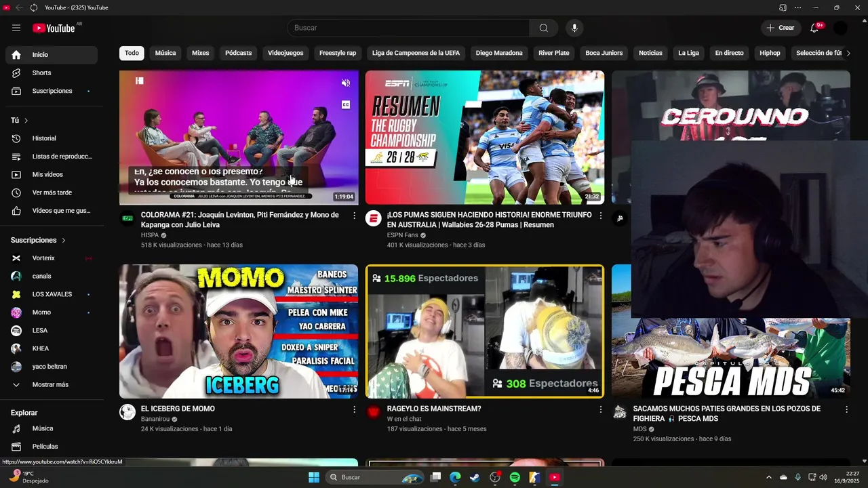
Task: Open Películas under Explorar
Action: [x=52, y=447]
